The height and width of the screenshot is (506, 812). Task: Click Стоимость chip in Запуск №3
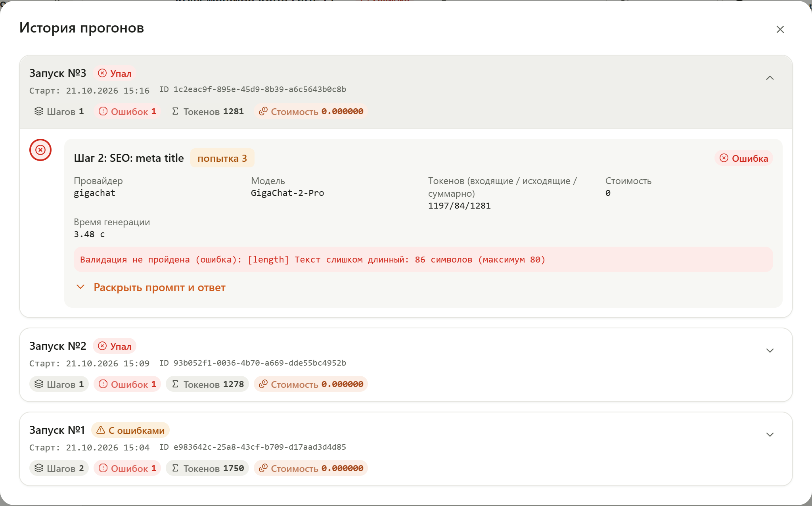311,111
